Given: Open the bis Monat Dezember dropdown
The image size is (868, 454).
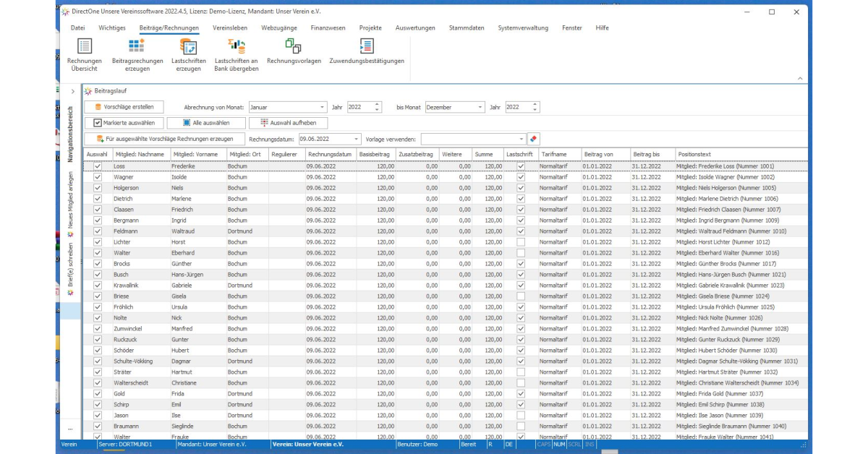Looking at the screenshot, I should point(480,107).
